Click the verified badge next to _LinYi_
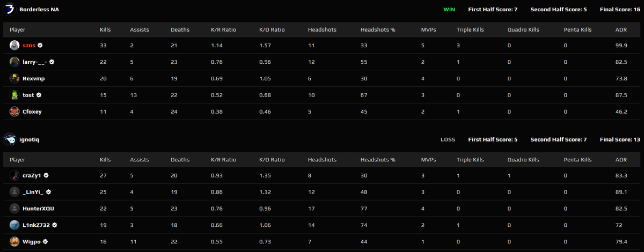Image resolution: width=644 pixels, height=252 pixels. [x=48, y=192]
